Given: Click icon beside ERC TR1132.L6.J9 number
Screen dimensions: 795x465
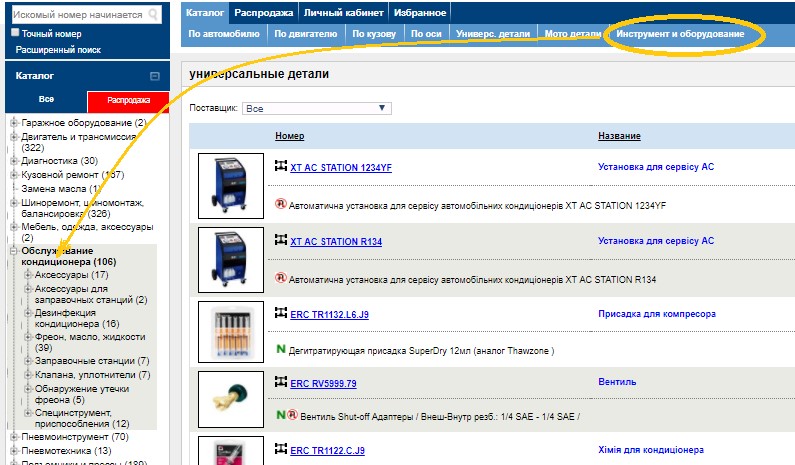Looking at the screenshot, I should pyautogui.click(x=281, y=313).
